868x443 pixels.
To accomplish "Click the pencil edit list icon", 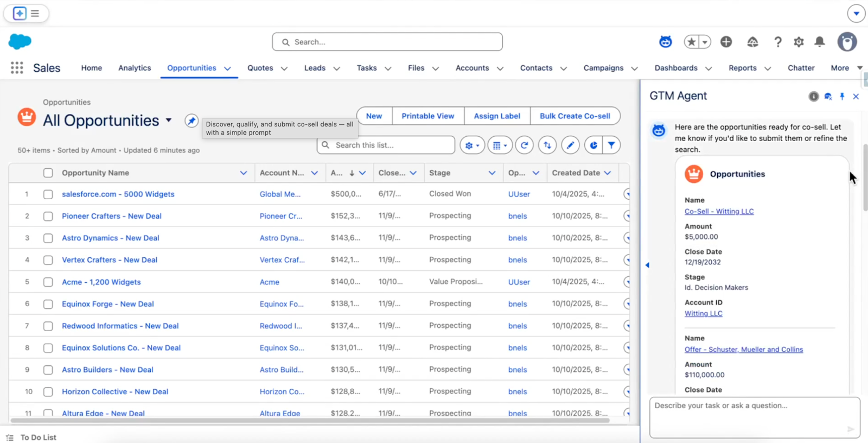I will point(570,145).
